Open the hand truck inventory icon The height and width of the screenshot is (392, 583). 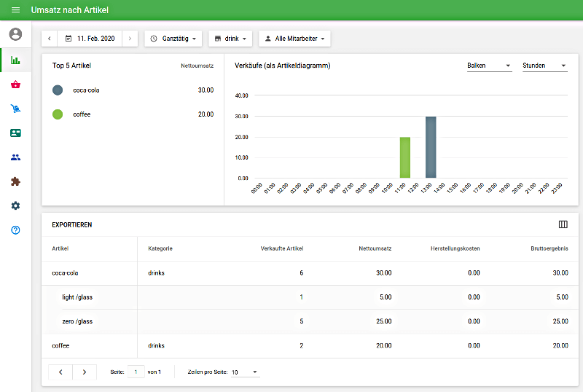[15, 109]
